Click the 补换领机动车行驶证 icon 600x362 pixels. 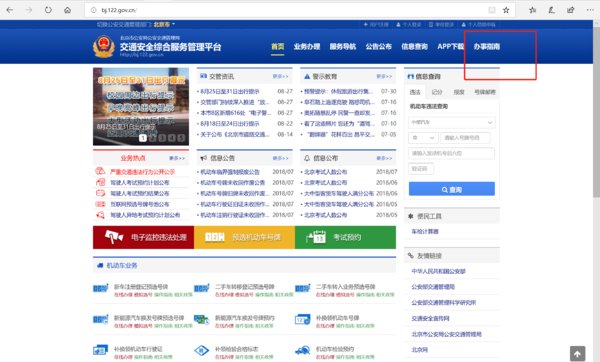[101, 350]
